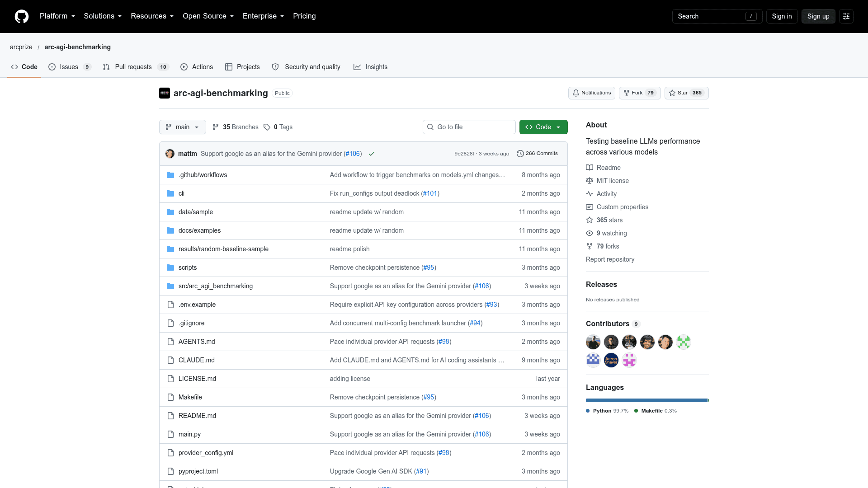The image size is (868, 488).
Task: Click the Python 99.7% language label
Action: [x=607, y=411]
